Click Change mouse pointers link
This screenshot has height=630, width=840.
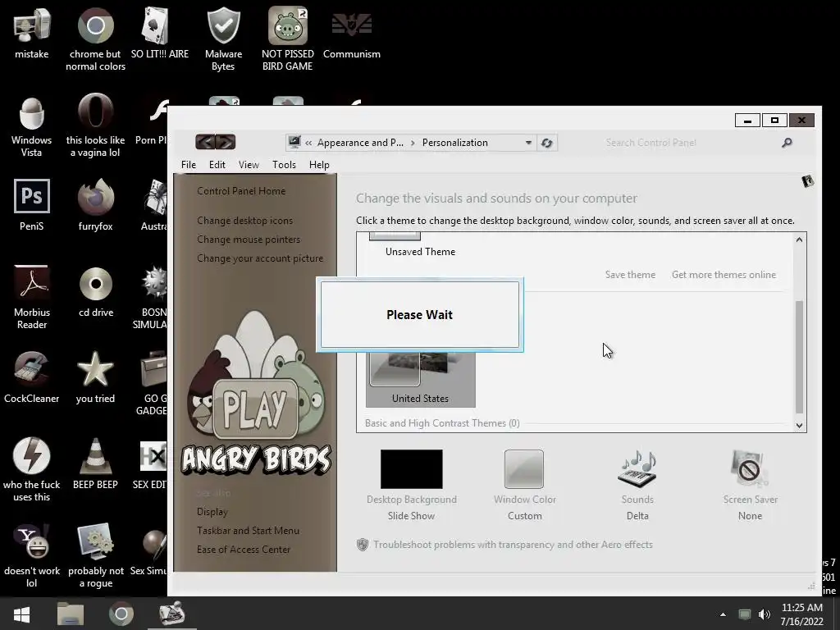click(249, 239)
